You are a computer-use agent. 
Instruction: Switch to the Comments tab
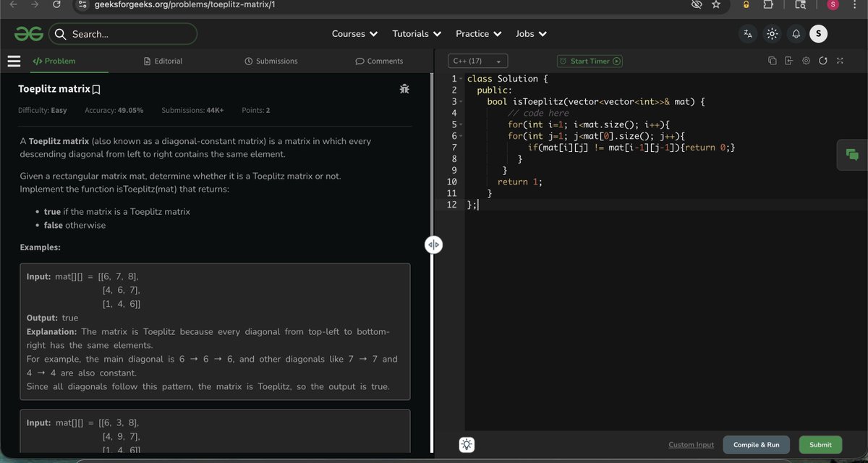[x=379, y=61]
